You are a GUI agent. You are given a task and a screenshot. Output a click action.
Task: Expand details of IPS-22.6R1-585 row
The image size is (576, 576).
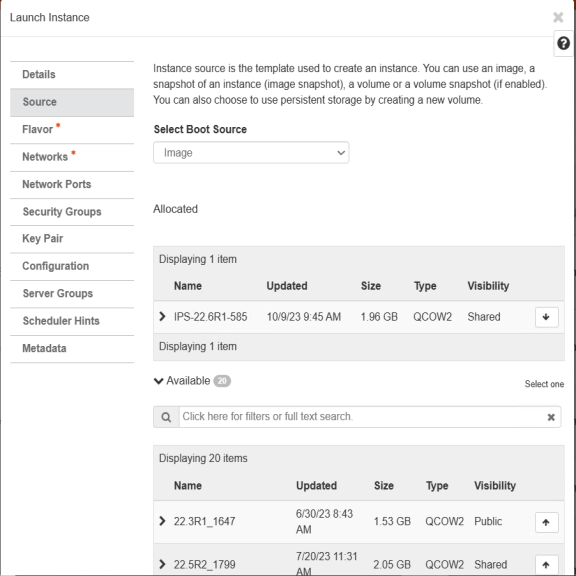coord(162,316)
